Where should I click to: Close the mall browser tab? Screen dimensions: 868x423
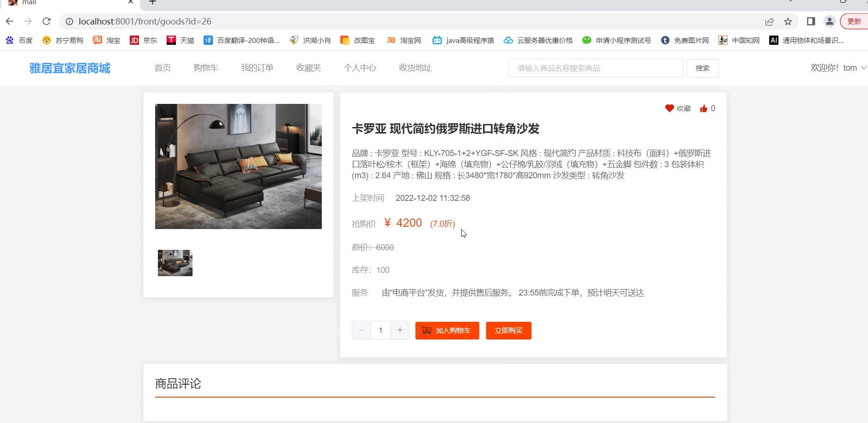click(131, 2)
